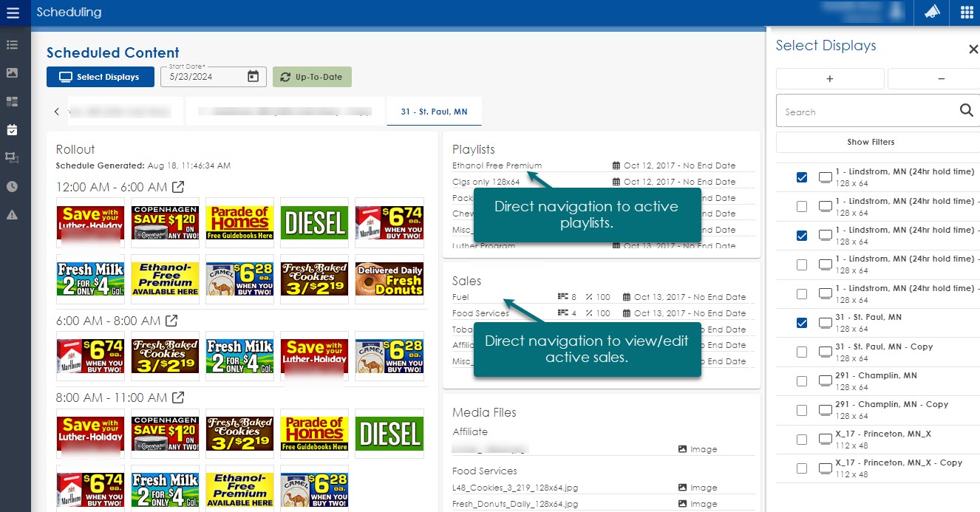Screen dimensions: 980x512
Task: Click the plus button in Select Displays
Action: [x=829, y=78]
